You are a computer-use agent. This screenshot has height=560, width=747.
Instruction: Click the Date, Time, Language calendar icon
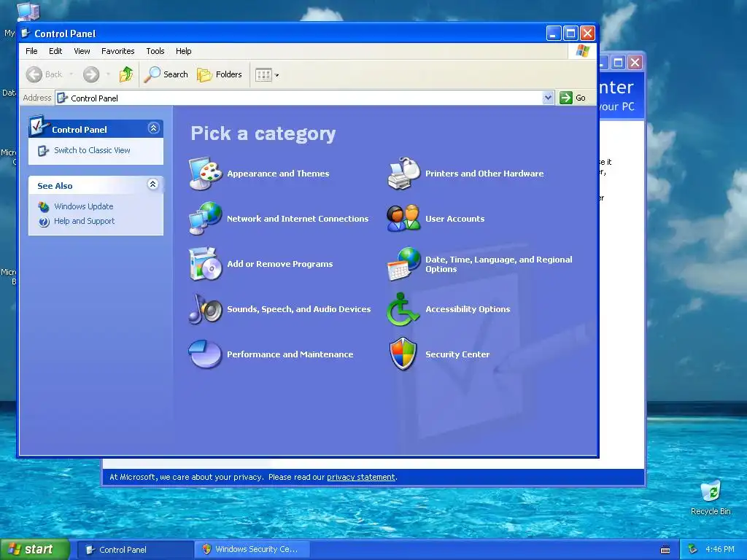coord(403,264)
